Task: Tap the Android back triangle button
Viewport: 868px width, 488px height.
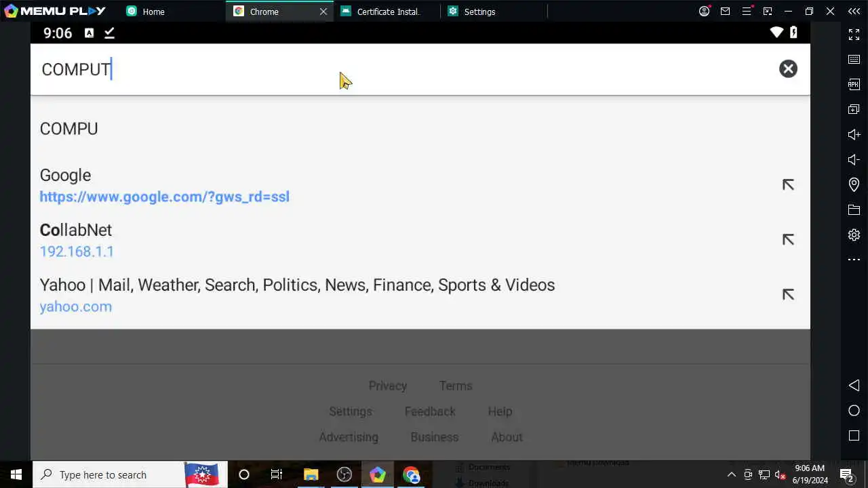Action: click(x=854, y=385)
